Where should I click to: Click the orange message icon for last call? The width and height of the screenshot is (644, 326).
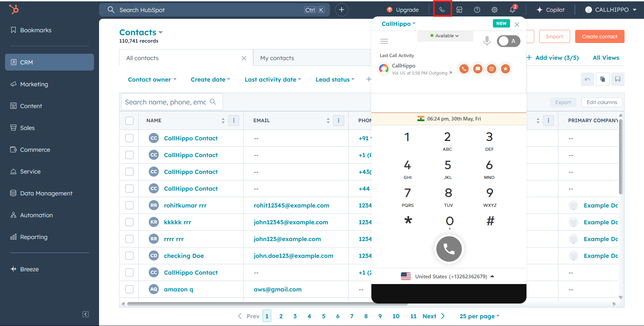coord(477,69)
